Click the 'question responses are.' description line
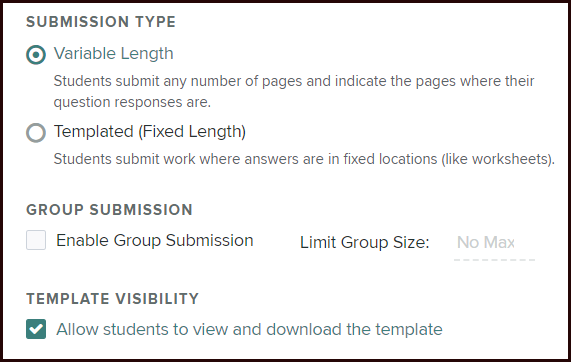 [132, 102]
